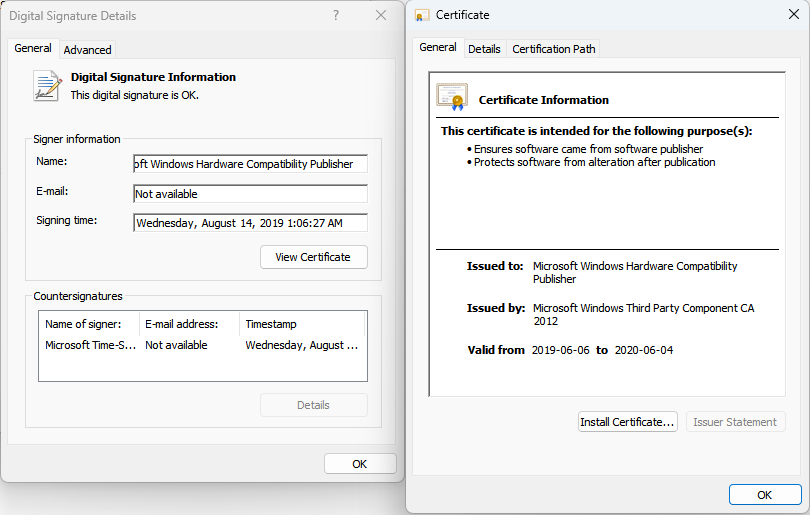
Task: Select General tab in Digital Signature Details
Action: [33, 48]
